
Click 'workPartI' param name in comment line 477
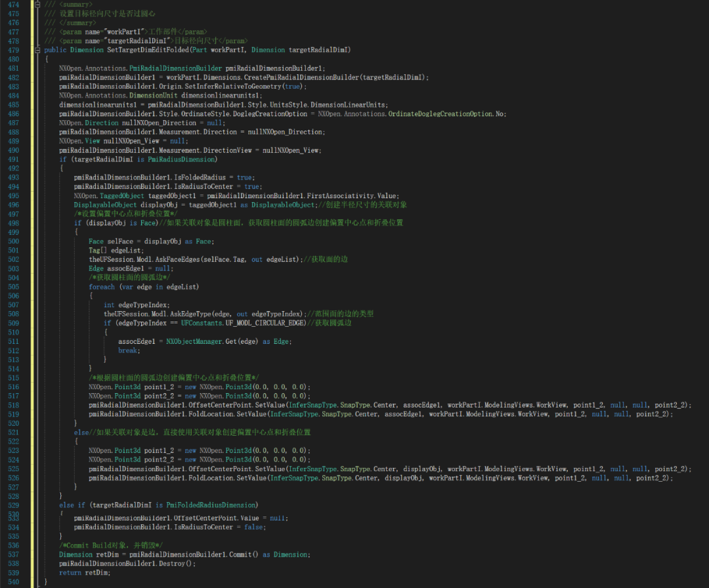click(x=124, y=32)
